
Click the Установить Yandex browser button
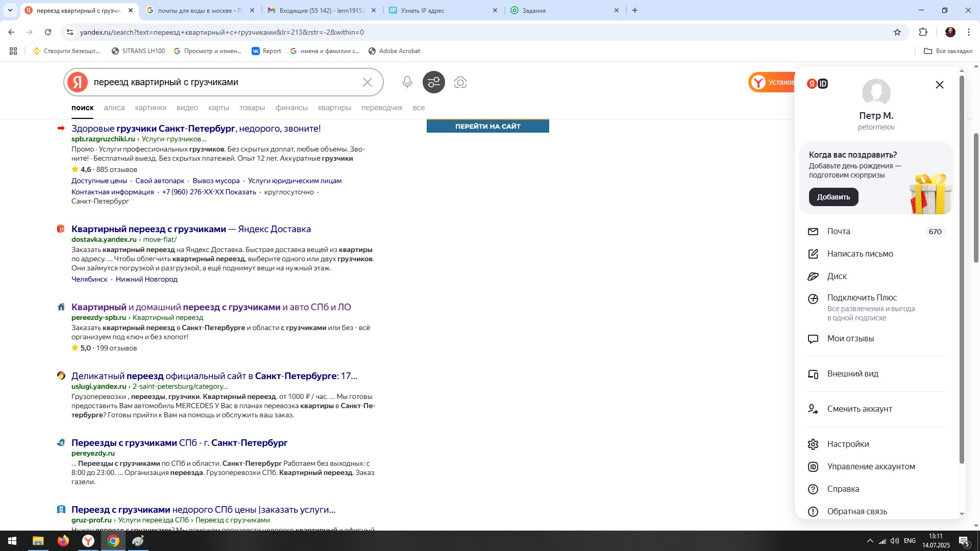[772, 82]
